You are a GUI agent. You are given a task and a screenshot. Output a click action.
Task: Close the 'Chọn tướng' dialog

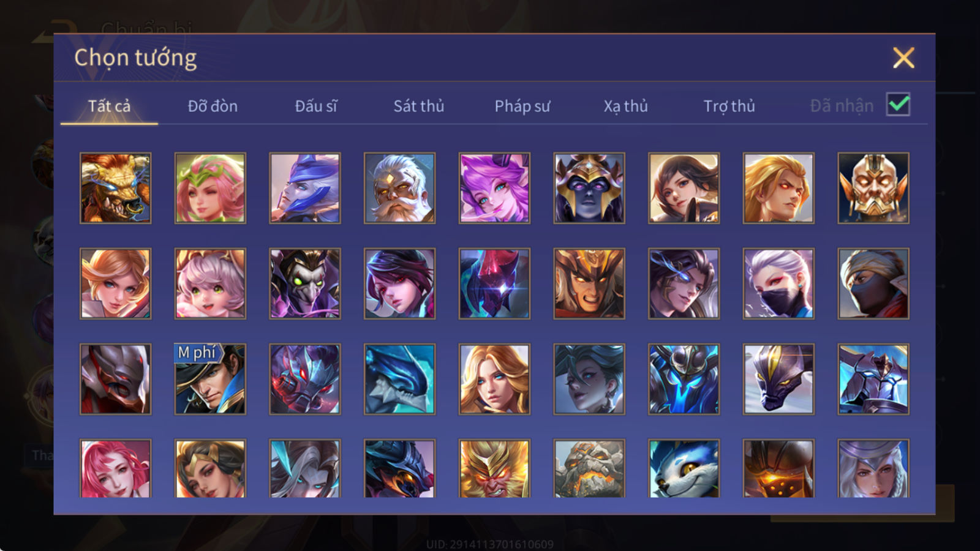(903, 58)
